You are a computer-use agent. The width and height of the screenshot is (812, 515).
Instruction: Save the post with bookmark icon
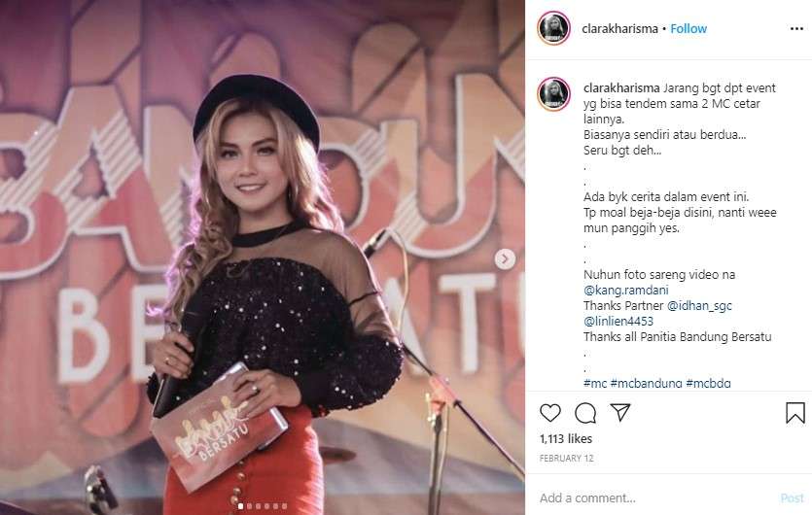[x=794, y=413]
